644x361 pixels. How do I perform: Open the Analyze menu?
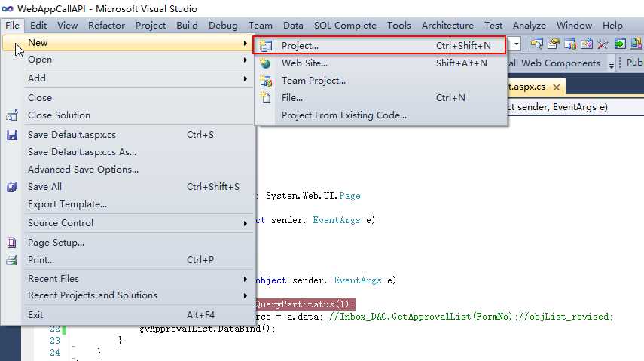pos(530,26)
